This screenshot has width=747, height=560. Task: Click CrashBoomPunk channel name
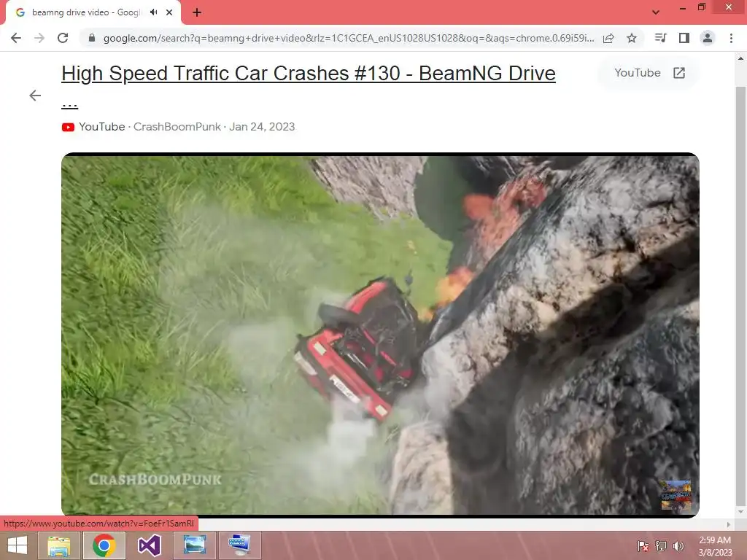point(177,127)
